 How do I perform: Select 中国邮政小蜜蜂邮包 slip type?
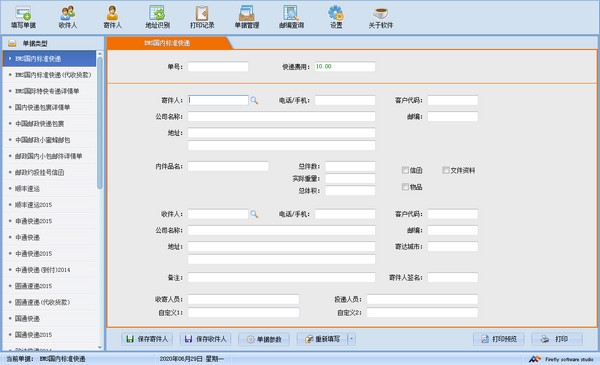coord(49,140)
